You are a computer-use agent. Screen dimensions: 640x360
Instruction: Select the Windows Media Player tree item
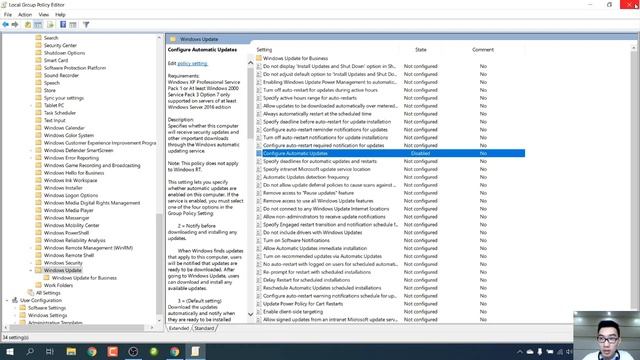click(x=69, y=210)
